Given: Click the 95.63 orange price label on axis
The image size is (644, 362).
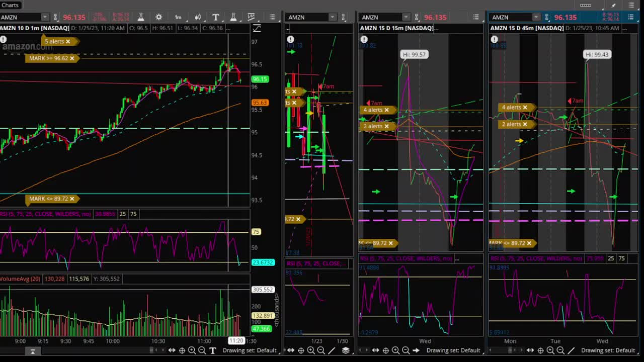Looking at the screenshot, I should (x=260, y=103).
